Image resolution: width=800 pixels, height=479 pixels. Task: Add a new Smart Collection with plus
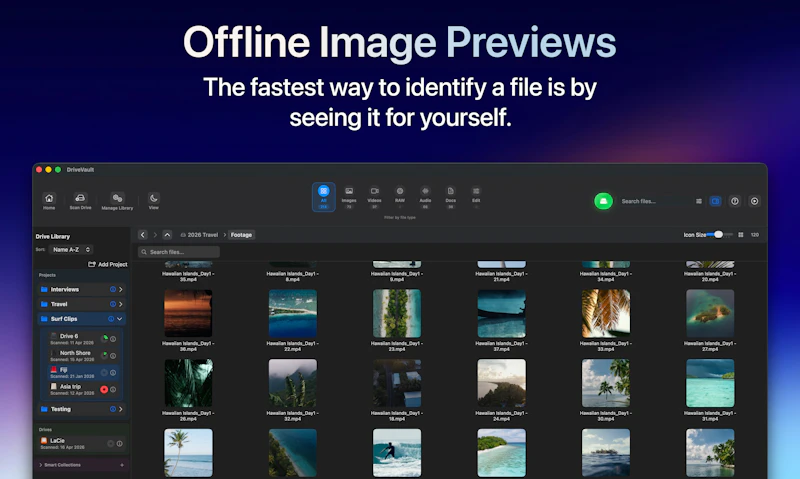[122, 465]
